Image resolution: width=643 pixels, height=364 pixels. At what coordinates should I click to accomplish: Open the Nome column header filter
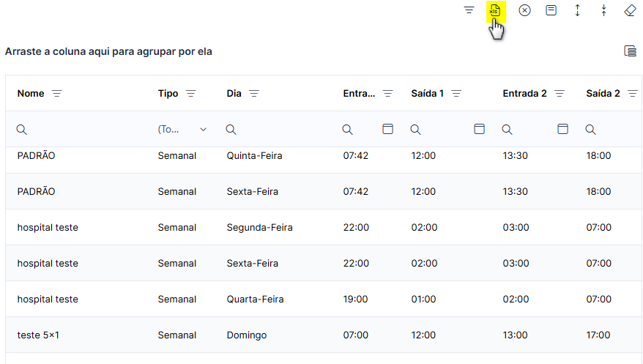pos(57,94)
